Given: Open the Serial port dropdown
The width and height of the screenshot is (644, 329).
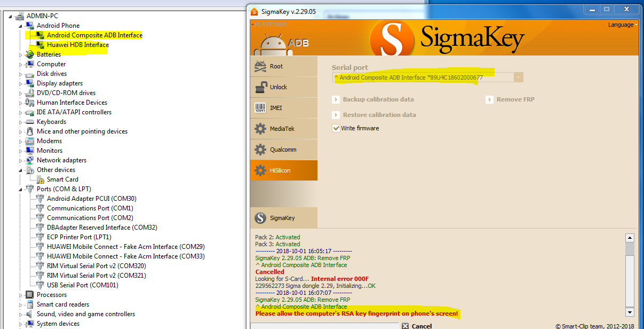Looking at the screenshot, I should 518,77.
